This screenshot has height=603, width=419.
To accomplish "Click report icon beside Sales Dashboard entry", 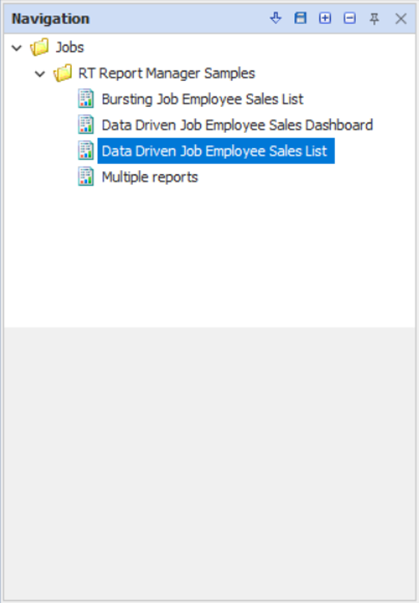I will (x=86, y=125).
